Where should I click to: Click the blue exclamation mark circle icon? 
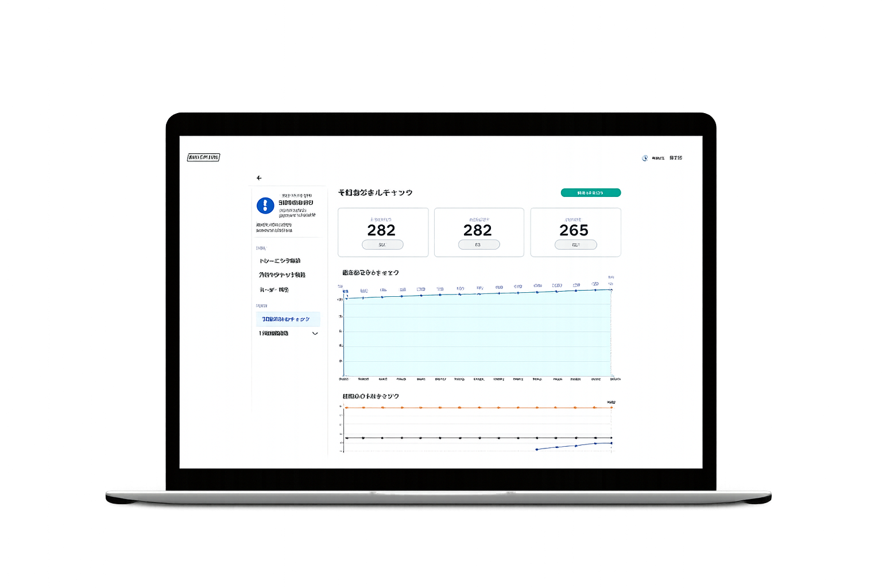coord(265,205)
